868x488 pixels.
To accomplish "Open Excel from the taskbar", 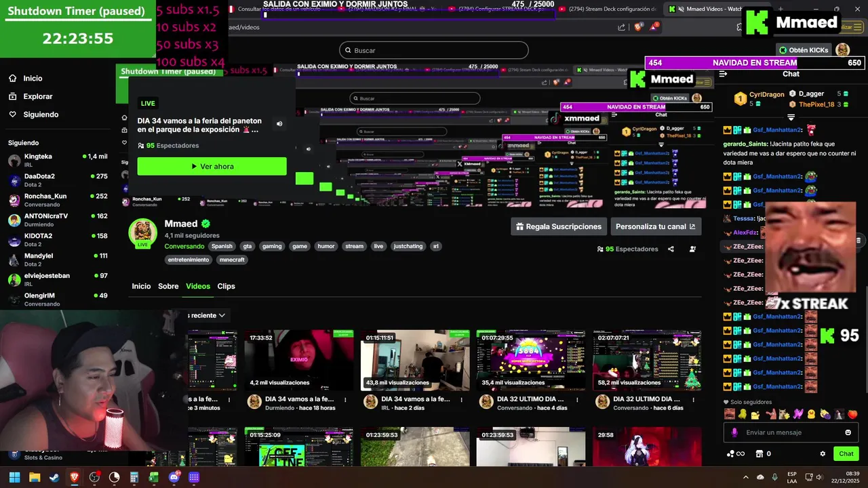I will pos(154,477).
